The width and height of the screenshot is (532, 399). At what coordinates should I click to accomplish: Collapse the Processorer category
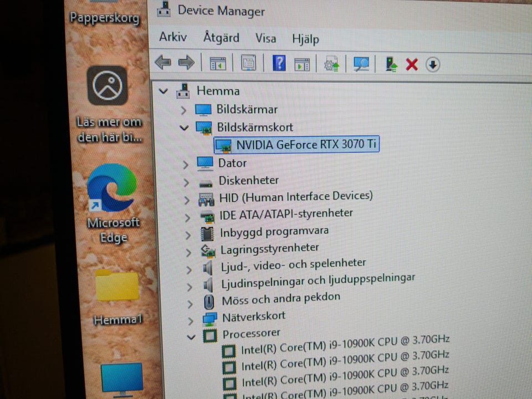coord(192,336)
